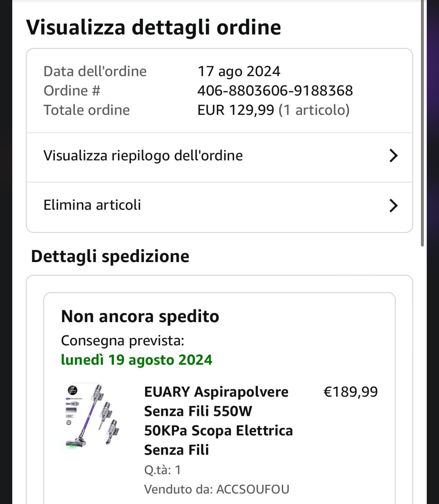Open Visualizza riepilogo dell'ordine text label

point(143,156)
